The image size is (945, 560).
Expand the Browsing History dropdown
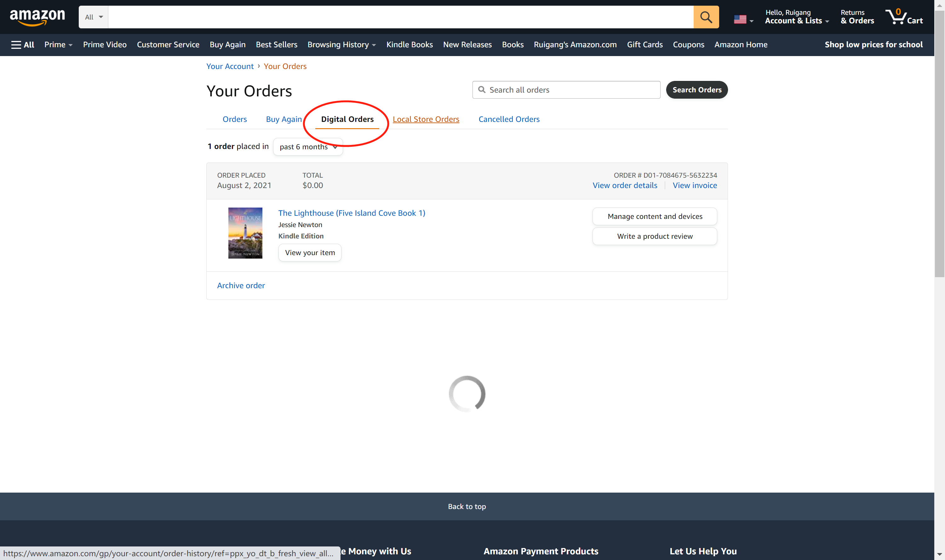[341, 45]
